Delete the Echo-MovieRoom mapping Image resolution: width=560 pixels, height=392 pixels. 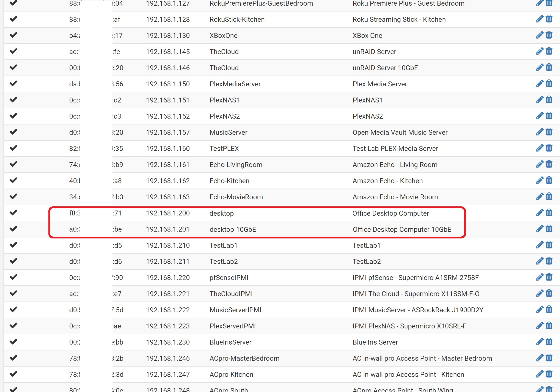pos(549,197)
